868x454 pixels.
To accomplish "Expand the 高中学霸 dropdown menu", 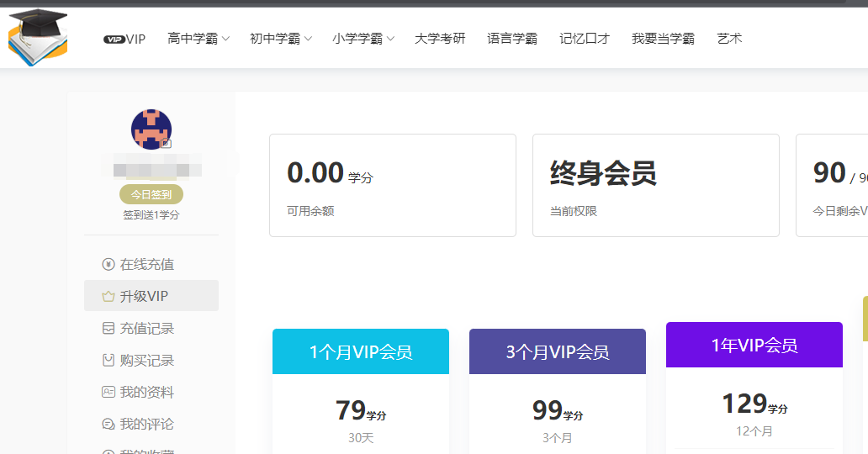I will [198, 39].
